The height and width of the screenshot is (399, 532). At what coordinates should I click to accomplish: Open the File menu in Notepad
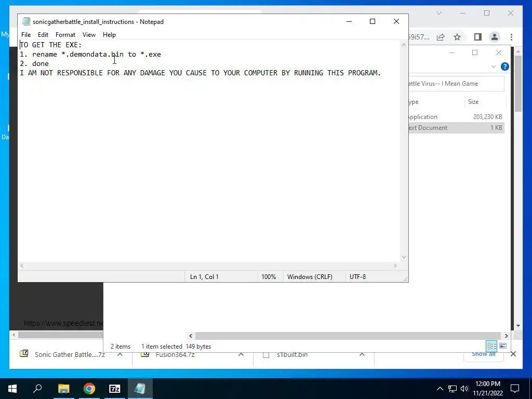[26, 35]
